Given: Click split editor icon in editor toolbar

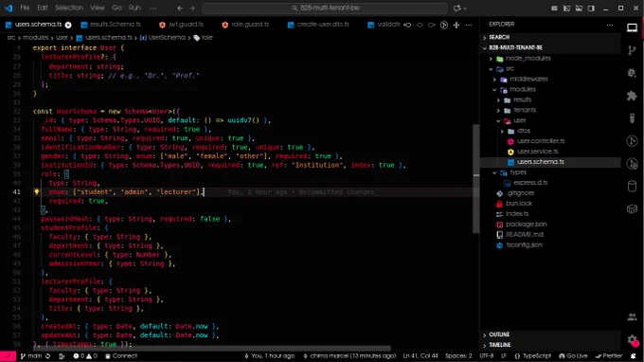Looking at the screenshot, I should coord(456,25).
